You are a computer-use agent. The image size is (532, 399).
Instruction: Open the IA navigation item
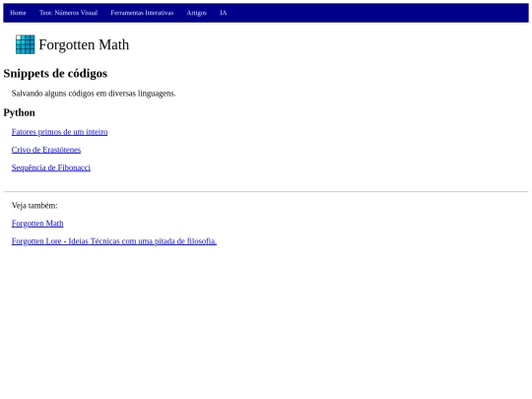coord(223,13)
